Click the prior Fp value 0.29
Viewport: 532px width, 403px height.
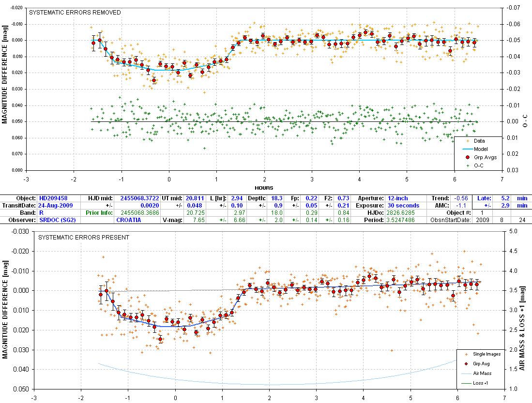click(x=311, y=213)
